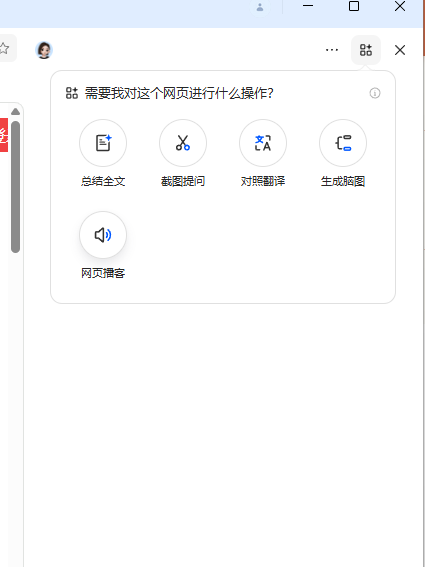Viewport: 425px width, 567px height.
Task: Open the three-dot more options menu
Action: tap(332, 50)
